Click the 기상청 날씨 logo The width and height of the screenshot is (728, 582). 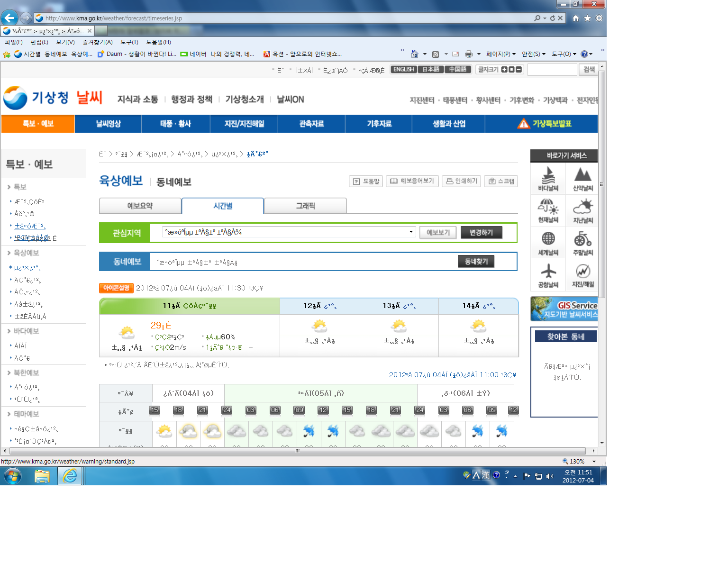(x=53, y=98)
